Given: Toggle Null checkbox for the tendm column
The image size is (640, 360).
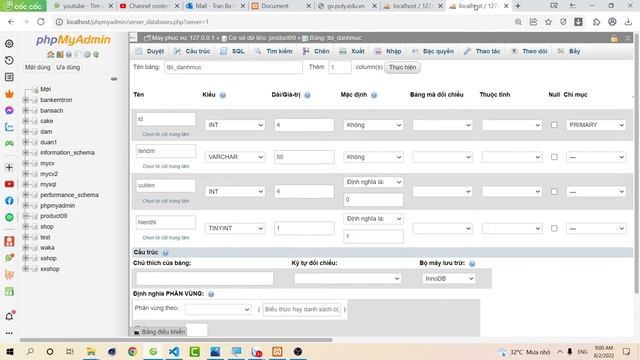Looking at the screenshot, I should click(554, 157).
